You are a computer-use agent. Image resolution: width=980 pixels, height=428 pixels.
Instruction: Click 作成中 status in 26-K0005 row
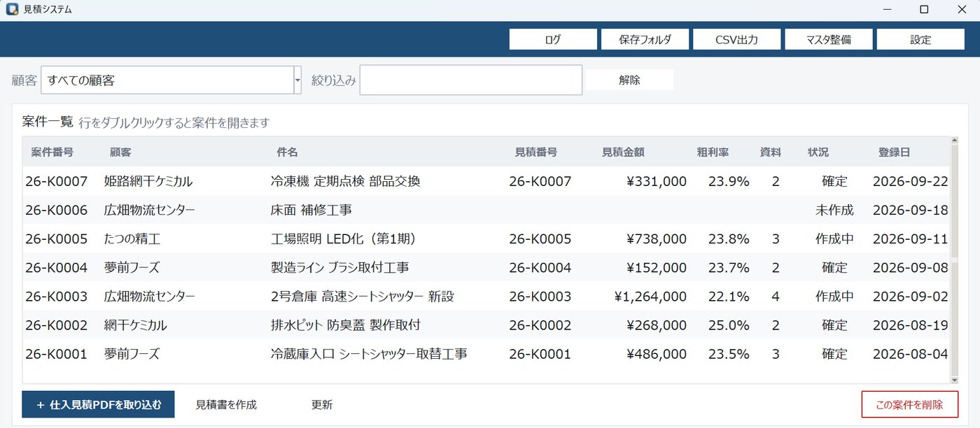pos(834,238)
